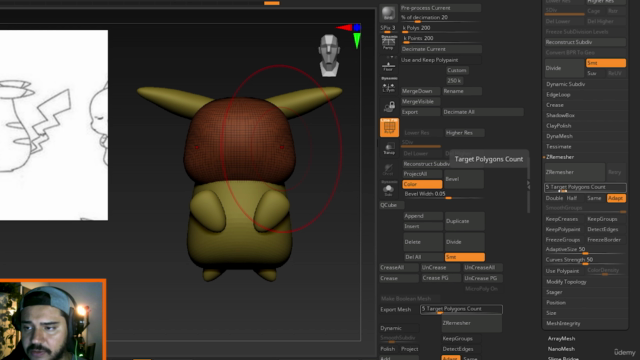Open the MeshIntegrity section
The image size is (640, 360).
click(x=563, y=324)
